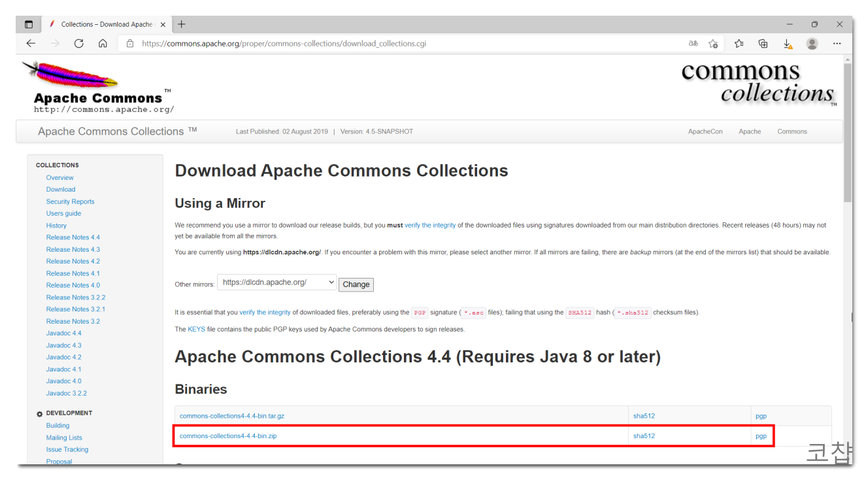868x480 pixels.
Task: Download commons-collections4-4.4-bin.zip
Action: pyautogui.click(x=228, y=436)
